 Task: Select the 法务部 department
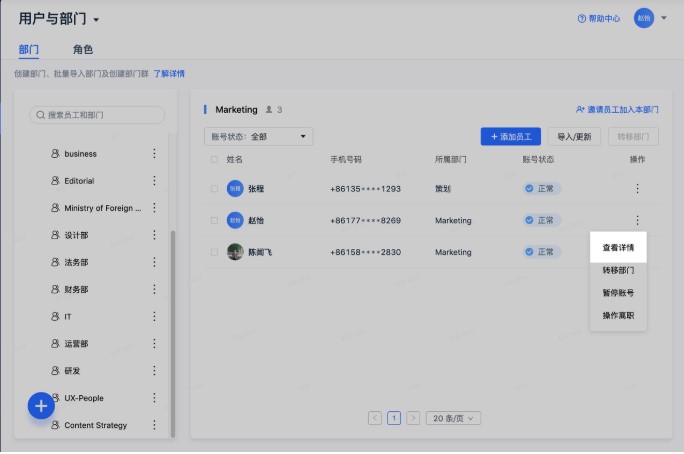76,262
